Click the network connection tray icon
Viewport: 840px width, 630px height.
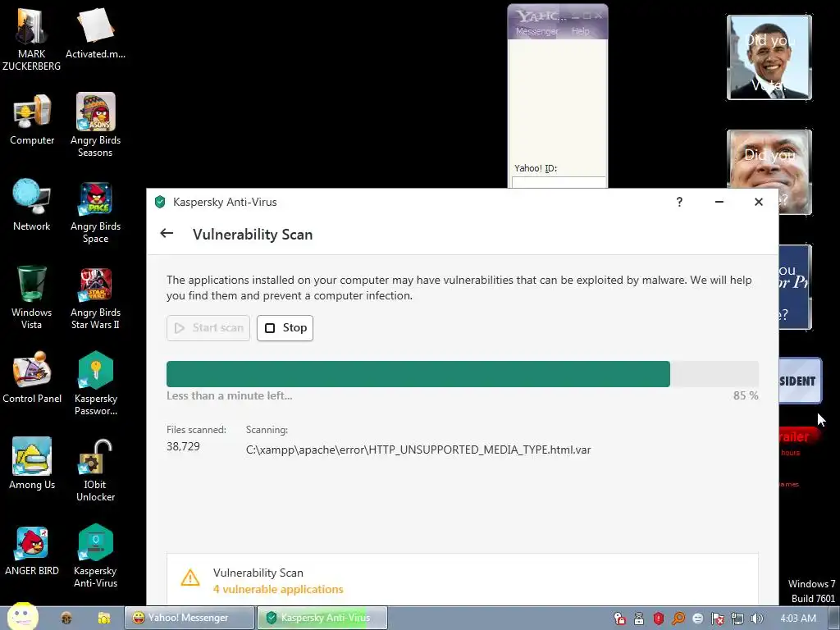[737, 619]
